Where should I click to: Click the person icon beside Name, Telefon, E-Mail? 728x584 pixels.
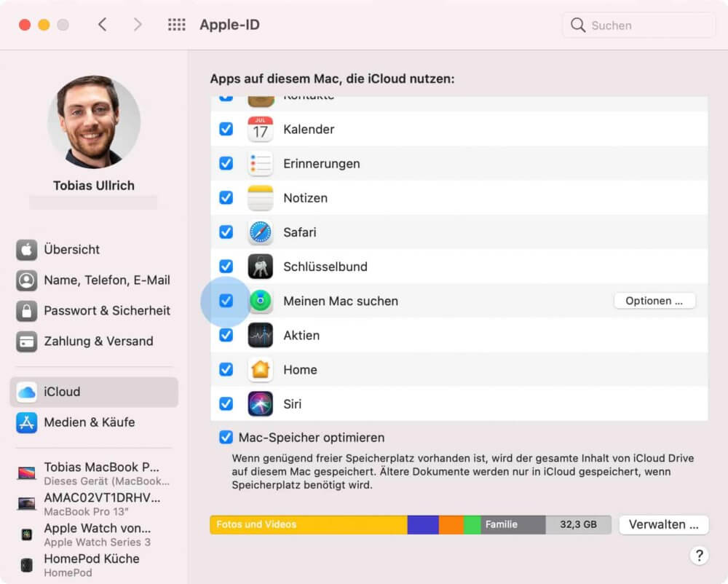[26, 280]
